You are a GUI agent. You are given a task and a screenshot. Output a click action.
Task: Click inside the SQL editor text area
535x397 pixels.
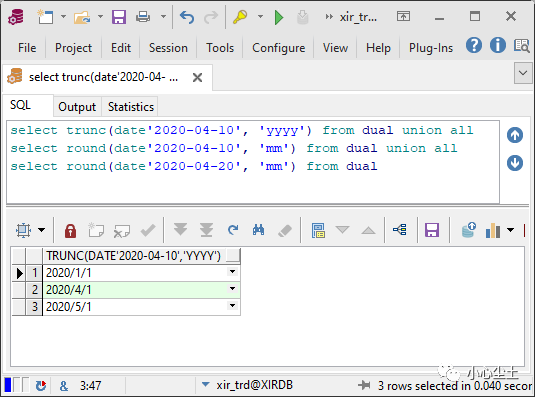click(253, 162)
